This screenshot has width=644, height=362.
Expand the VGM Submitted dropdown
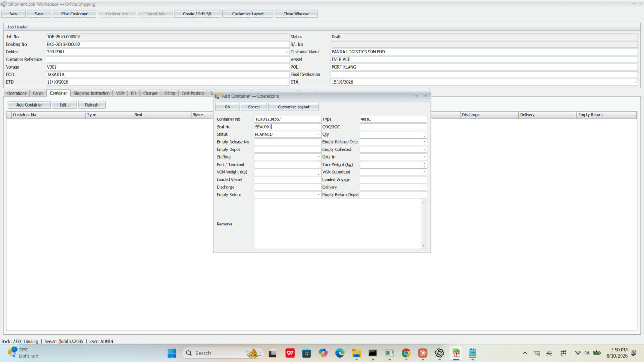(424, 172)
